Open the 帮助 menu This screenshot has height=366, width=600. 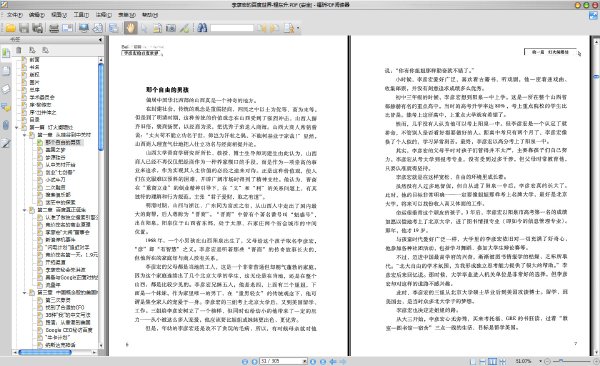pyautogui.click(x=150, y=15)
